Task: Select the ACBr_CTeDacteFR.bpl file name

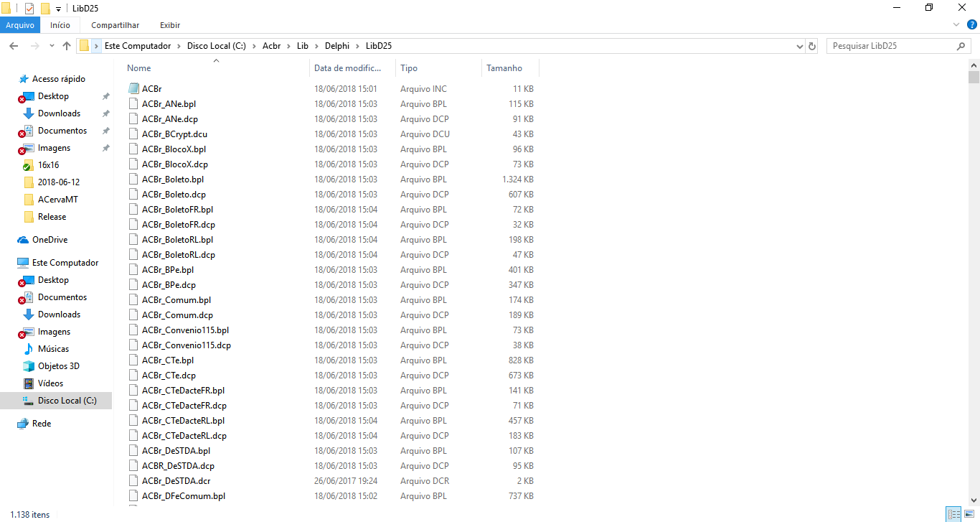Action: click(183, 391)
